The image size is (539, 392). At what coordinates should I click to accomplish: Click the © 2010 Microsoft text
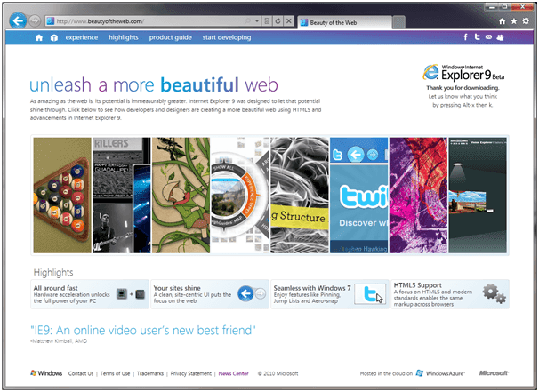point(278,373)
